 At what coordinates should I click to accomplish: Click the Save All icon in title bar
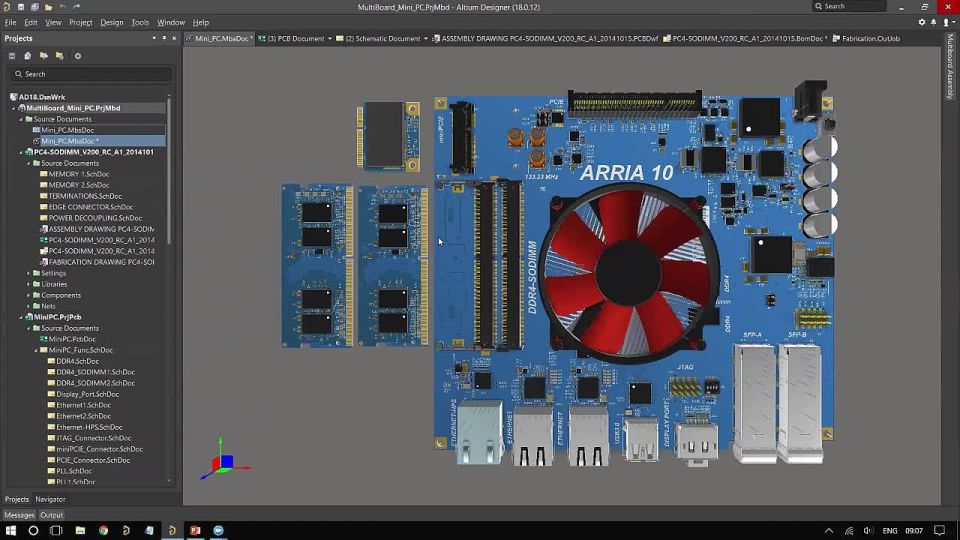(34, 7)
